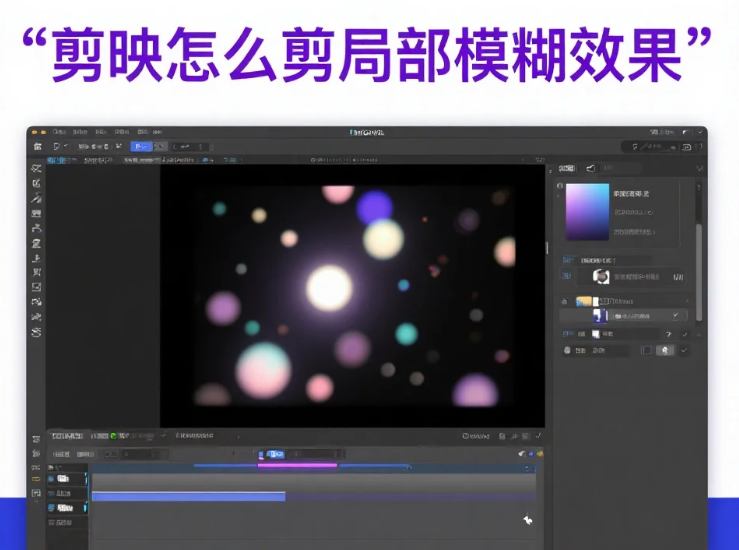Toggle the checkmark in the highlighted panel row
This screenshot has width=739, height=550.
[675, 315]
